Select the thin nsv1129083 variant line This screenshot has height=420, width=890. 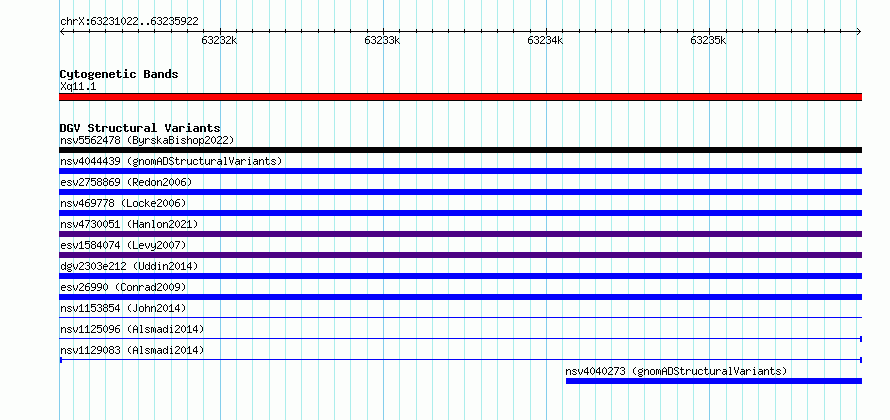pyautogui.click(x=460, y=360)
